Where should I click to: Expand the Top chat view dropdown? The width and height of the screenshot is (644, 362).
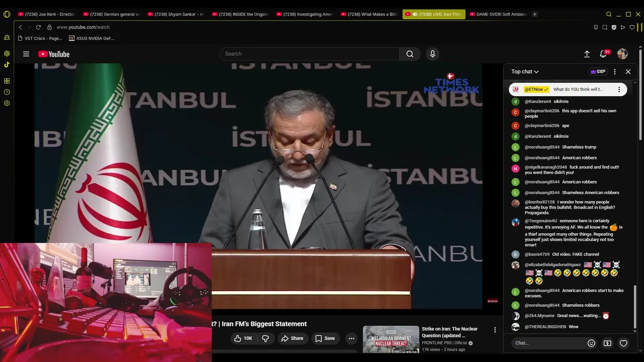(x=525, y=72)
